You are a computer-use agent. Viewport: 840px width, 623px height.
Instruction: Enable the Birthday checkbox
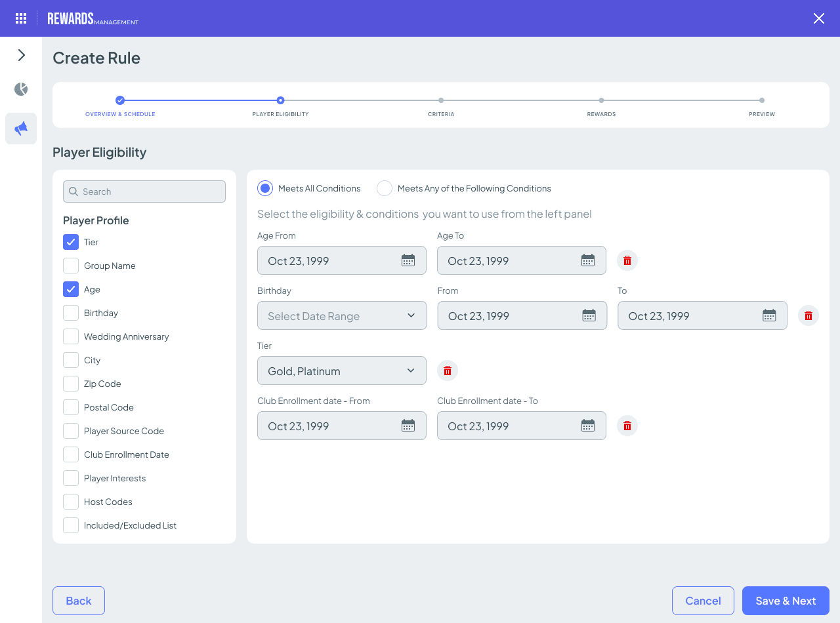70,313
